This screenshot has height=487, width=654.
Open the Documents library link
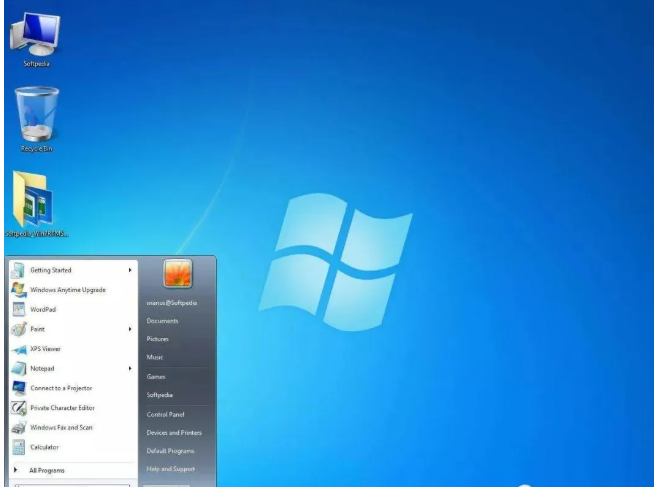point(163,321)
